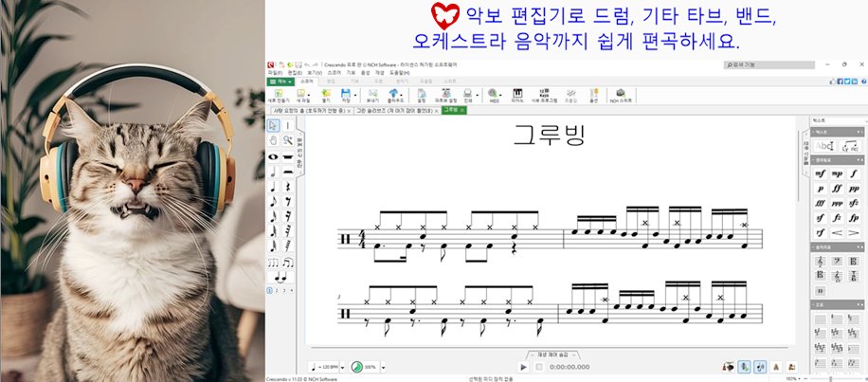Close the 그루빙 score tab
The width and height of the screenshot is (868, 382).
[462, 111]
